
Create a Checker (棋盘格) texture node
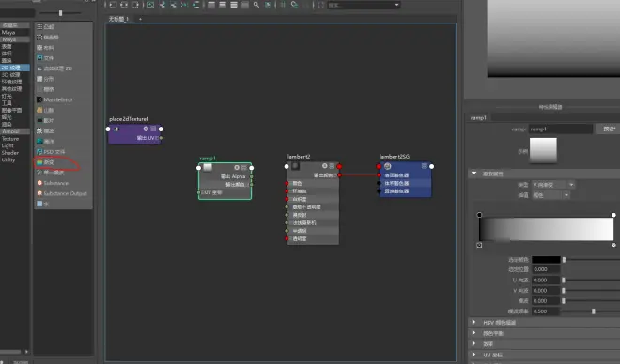click(48, 38)
